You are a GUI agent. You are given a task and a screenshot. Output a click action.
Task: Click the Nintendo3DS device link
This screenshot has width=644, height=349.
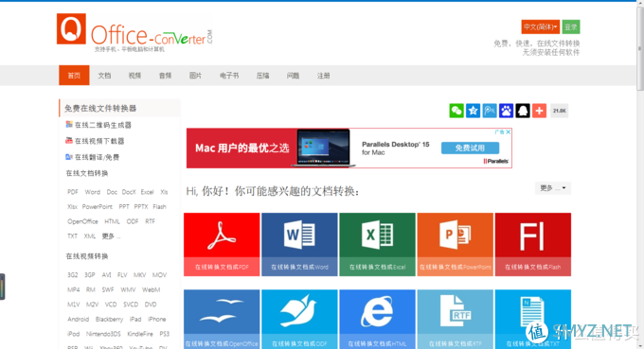tap(103, 334)
